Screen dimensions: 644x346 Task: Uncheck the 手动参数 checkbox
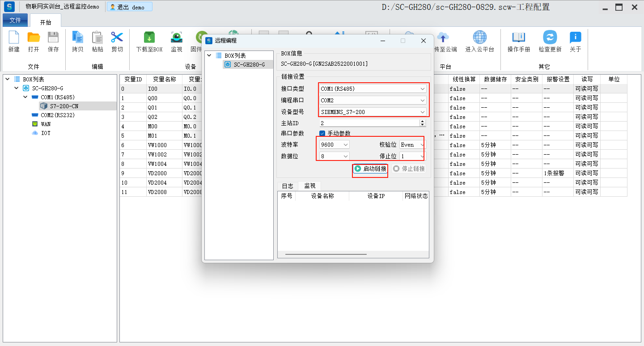(322, 133)
